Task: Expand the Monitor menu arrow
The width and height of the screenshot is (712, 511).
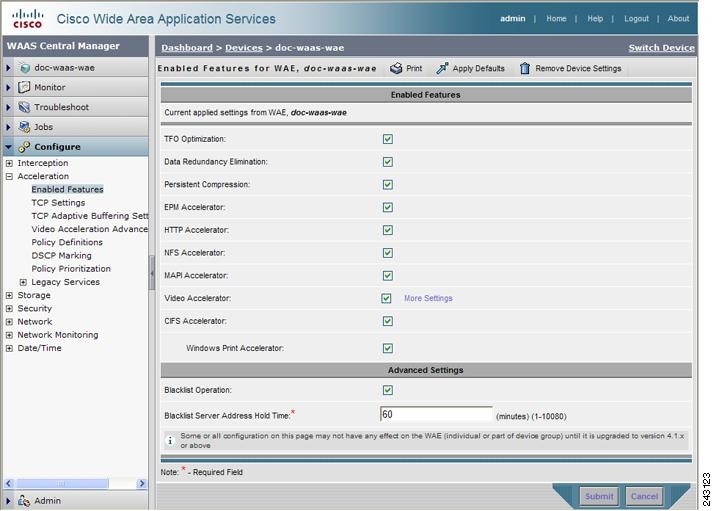Action: coord(8,87)
